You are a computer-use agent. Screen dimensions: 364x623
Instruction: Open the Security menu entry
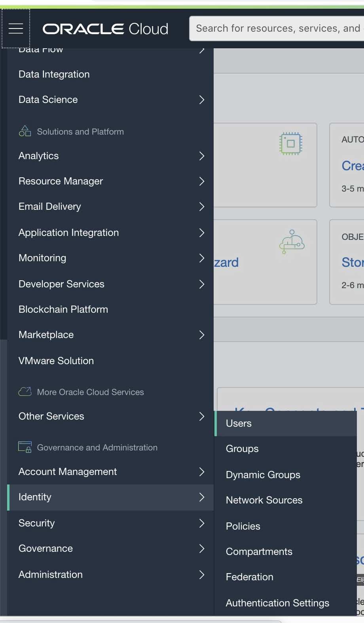37,523
